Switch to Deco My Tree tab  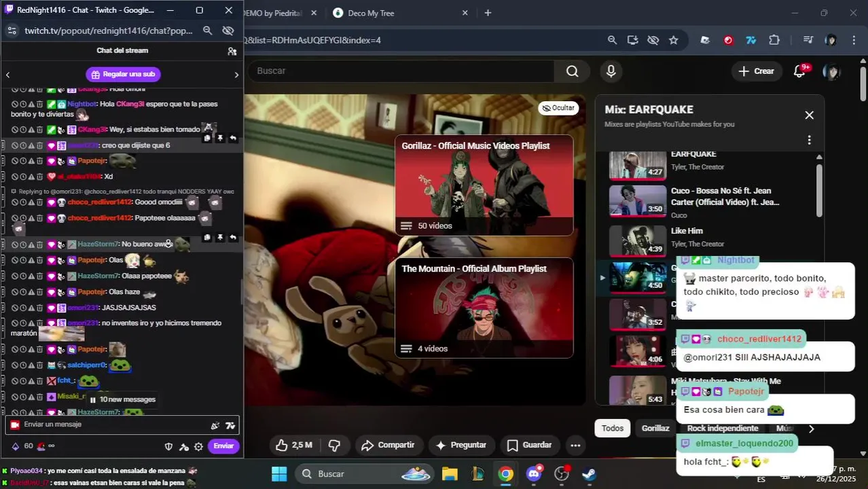[371, 13]
